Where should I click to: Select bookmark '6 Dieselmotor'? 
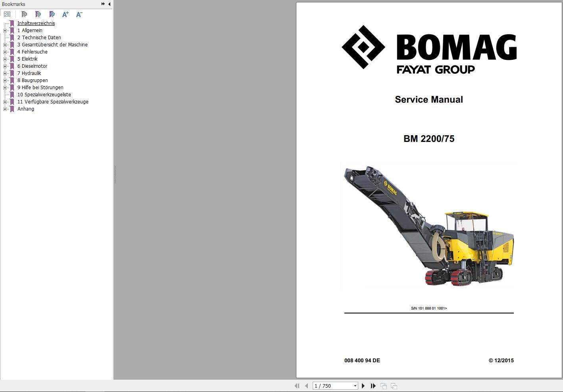[x=32, y=66]
